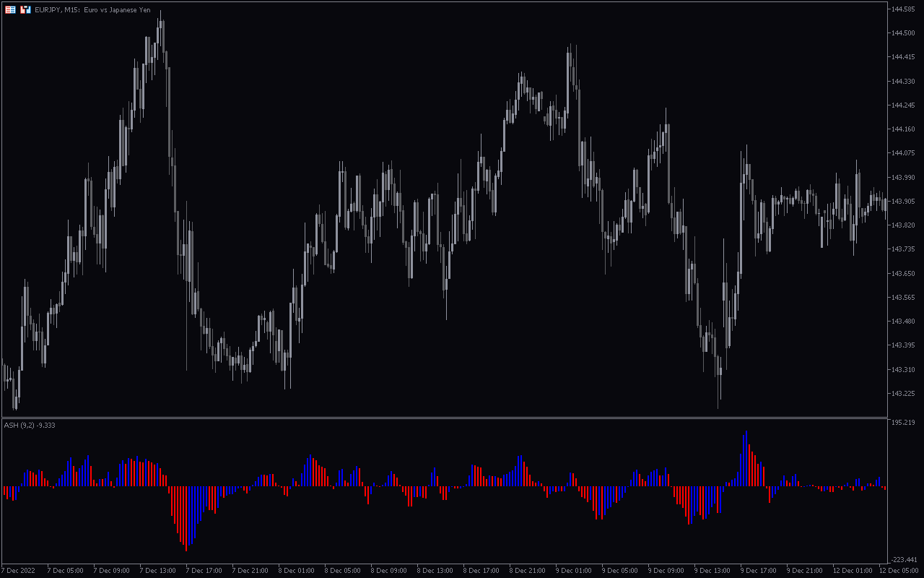Viewport: 924px width, 578px height.
Task: Click the 9 Dec 09:00 time label
Action: coord(666,570)
